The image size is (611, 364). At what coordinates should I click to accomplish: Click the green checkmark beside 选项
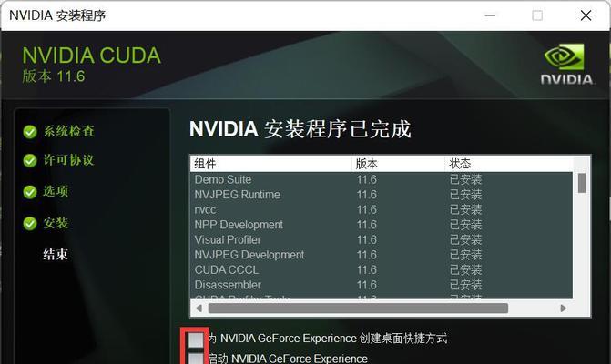[x=30, y=192]
